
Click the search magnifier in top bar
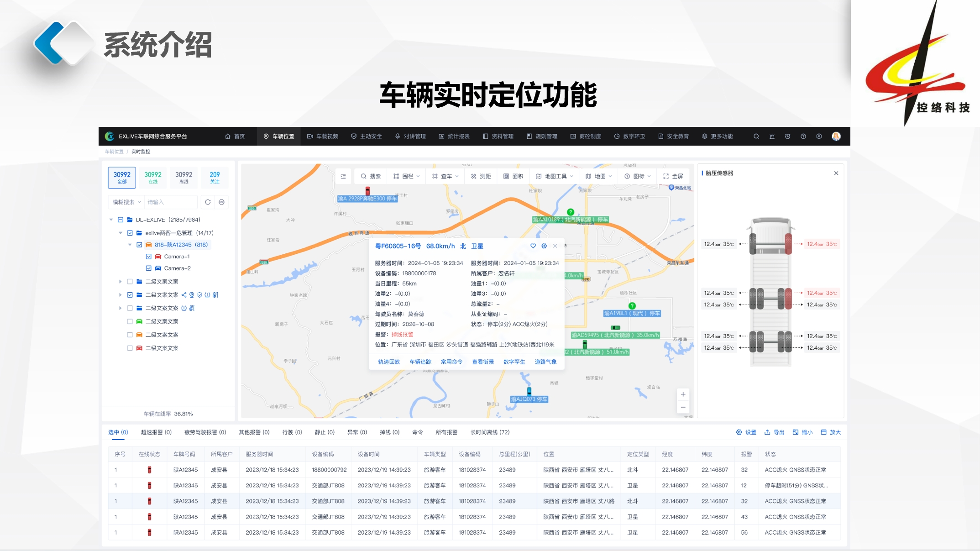756,136
